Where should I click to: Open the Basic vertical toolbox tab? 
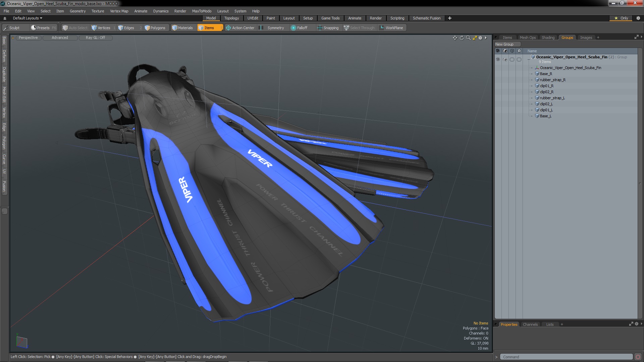[4, 41]
